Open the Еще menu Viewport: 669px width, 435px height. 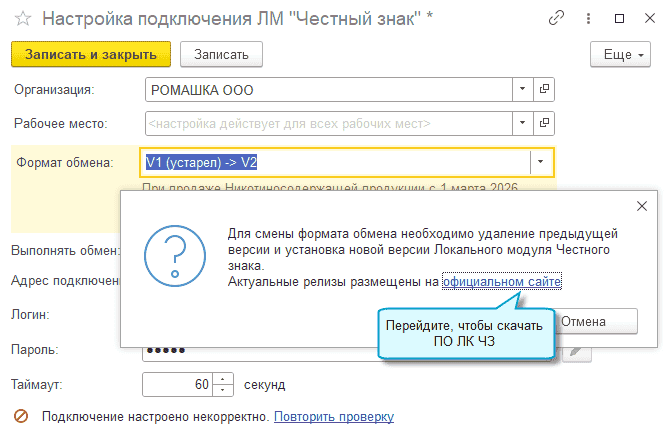pyautogui.click(x=622, y=54)
